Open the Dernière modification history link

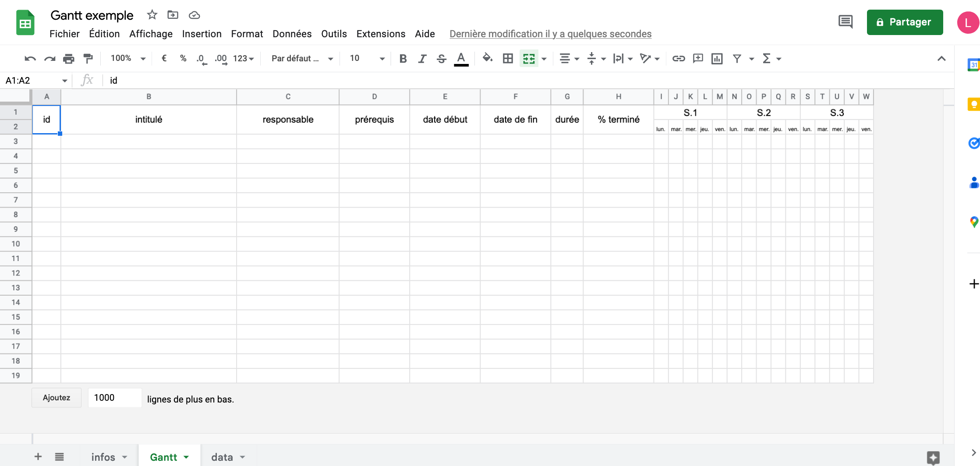click(x=550, y=34)
